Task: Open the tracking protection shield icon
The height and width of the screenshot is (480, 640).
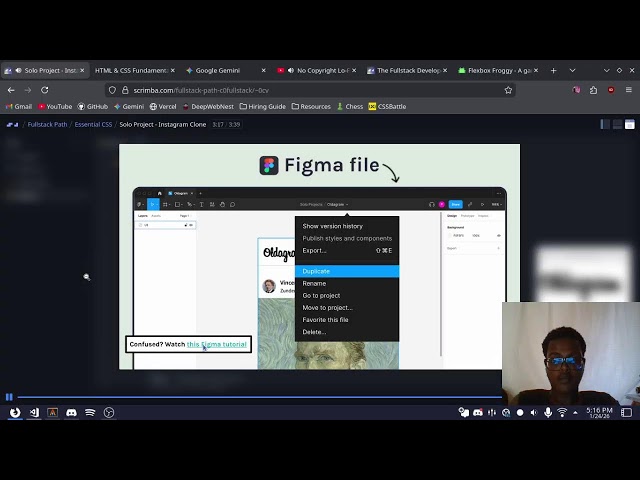Action: click(112, 90)
